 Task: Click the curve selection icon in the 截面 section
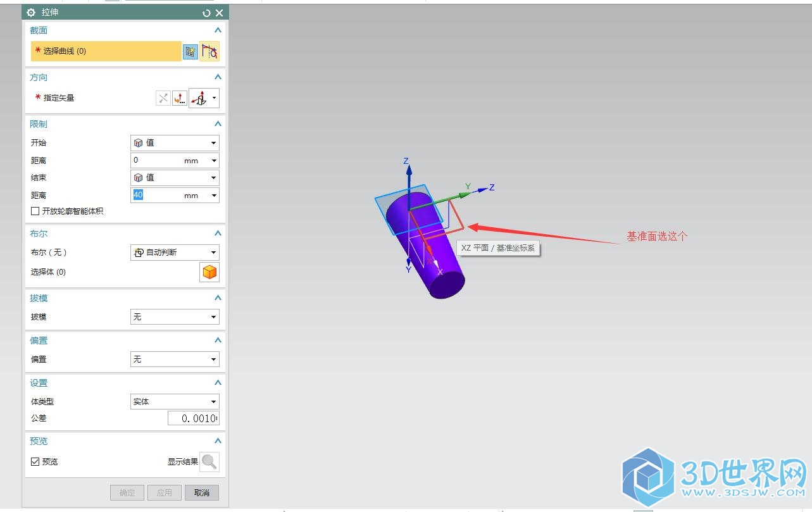tap(209, 52)
